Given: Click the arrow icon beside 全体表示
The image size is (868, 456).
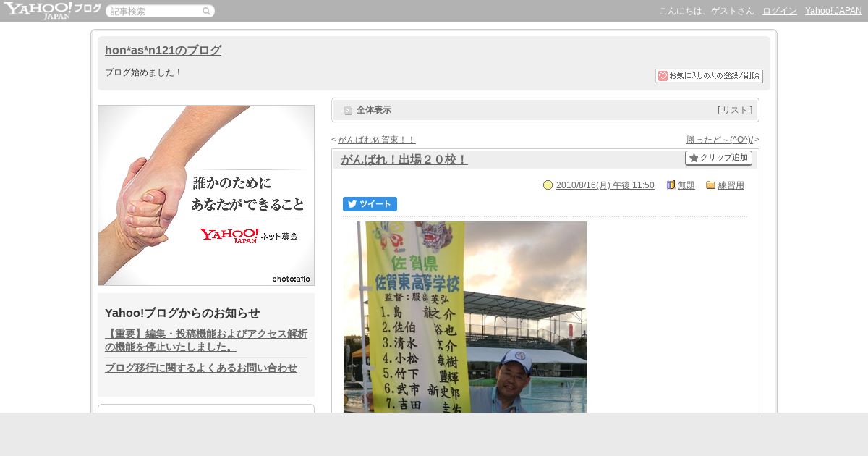Looking at the screenshot, I should point(348,111).
